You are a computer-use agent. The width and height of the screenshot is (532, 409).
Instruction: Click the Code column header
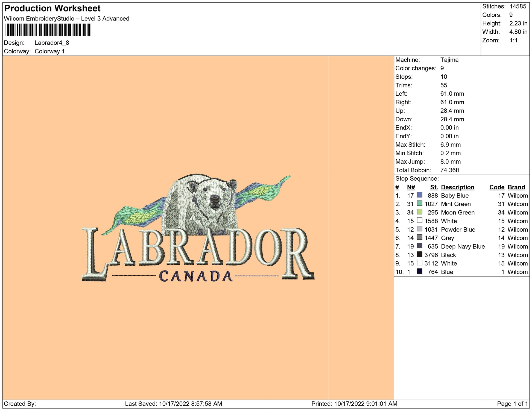click(497, 187)
